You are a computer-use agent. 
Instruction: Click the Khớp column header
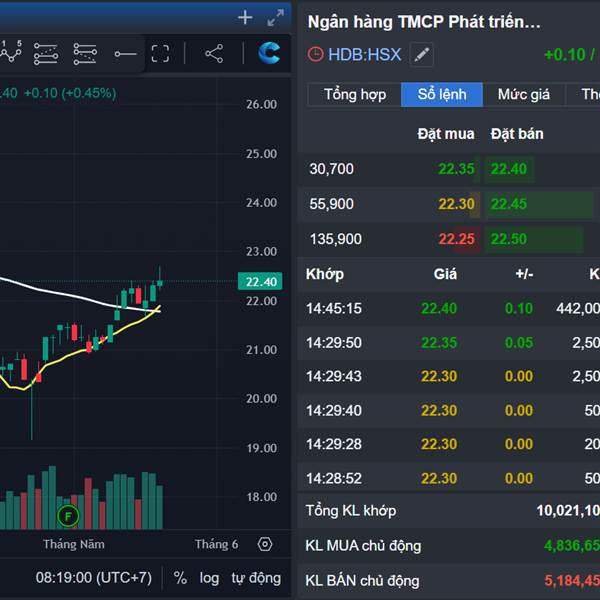[324, 274]
